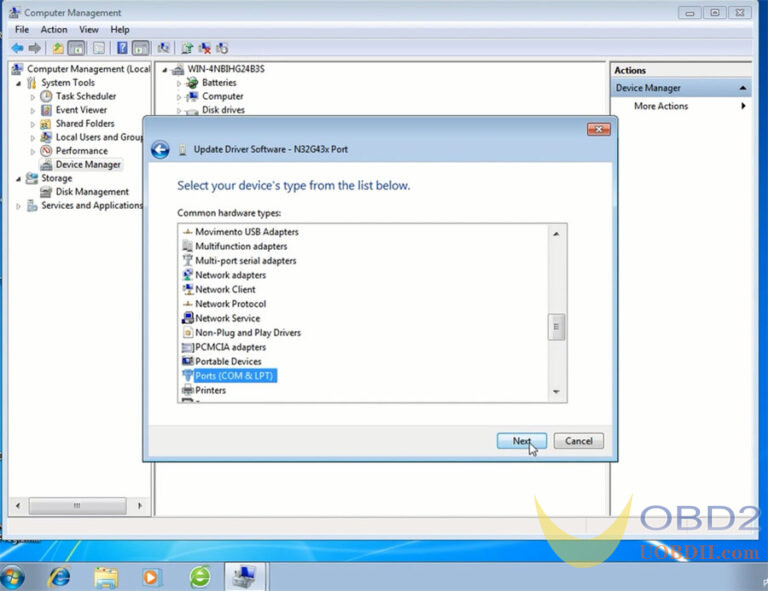
Task: Open the View menu
Action: pyautogui.click(x=89, y=29)
